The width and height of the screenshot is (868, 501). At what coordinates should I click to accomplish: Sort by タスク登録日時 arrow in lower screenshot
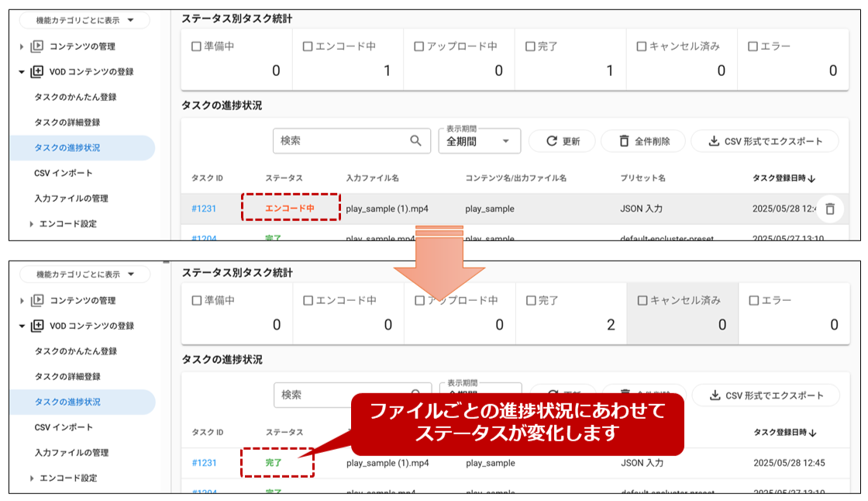tap(813, 432)
